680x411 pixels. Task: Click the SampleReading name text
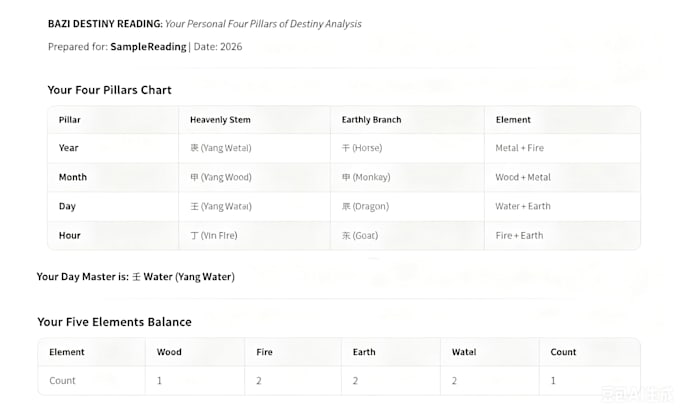[148, 47]
